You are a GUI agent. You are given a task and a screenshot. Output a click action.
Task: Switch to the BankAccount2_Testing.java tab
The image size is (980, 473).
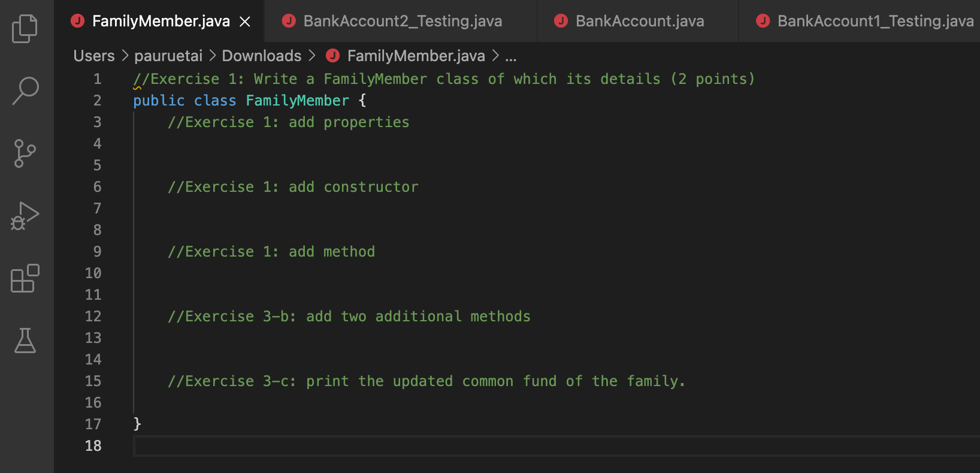(403, 21)
